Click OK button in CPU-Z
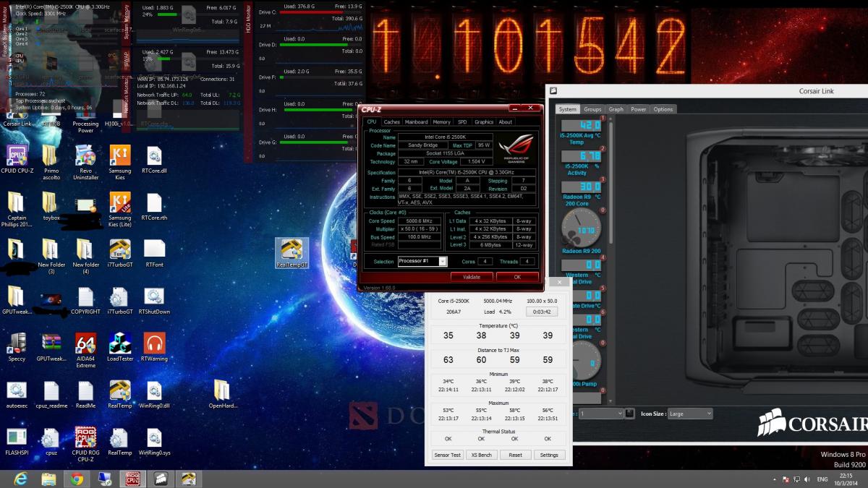Viewport: 868px width, 488px height. [x=517, y=277]
